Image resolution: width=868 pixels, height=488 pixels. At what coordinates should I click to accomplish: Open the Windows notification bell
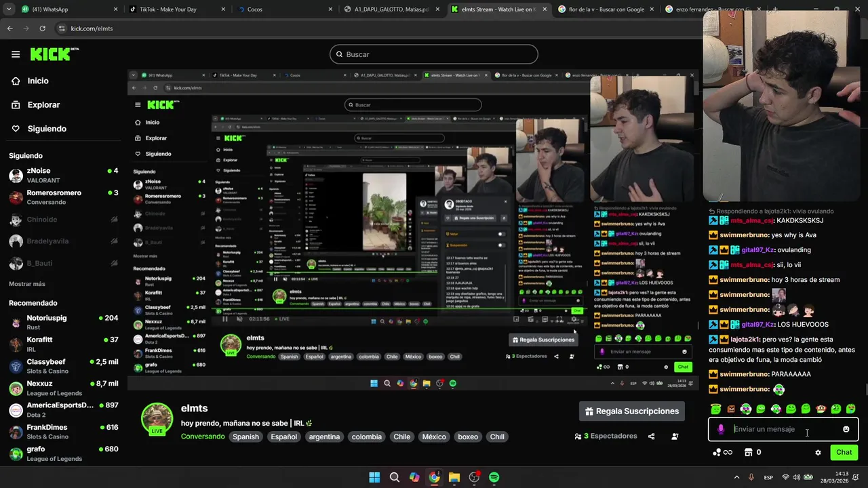[x=857, y=477]
